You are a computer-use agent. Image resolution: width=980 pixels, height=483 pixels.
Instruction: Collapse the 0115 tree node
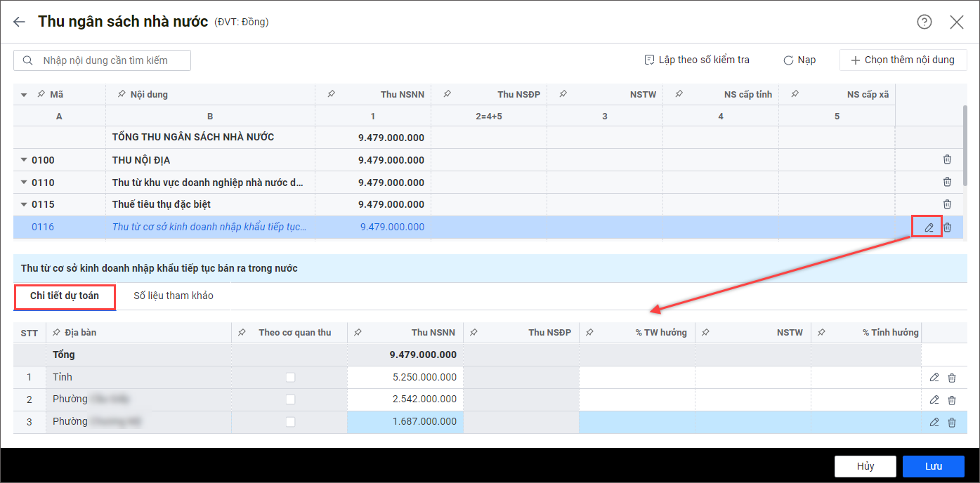[x=24, y=205]
